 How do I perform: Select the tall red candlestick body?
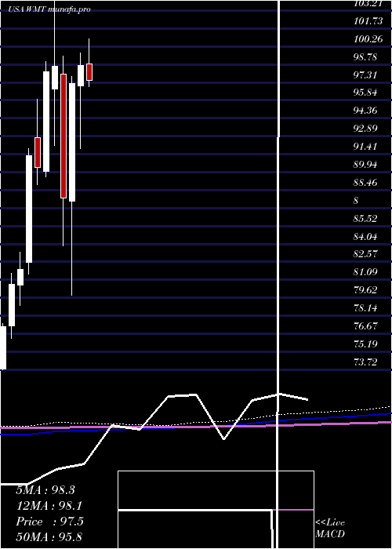pos(64,136)
